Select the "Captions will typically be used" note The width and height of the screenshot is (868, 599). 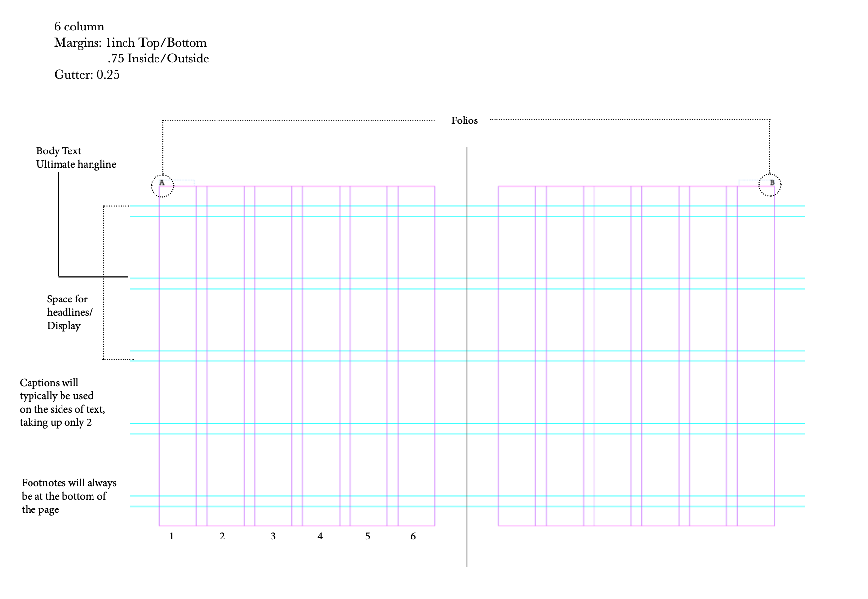[x=62, y=402]
